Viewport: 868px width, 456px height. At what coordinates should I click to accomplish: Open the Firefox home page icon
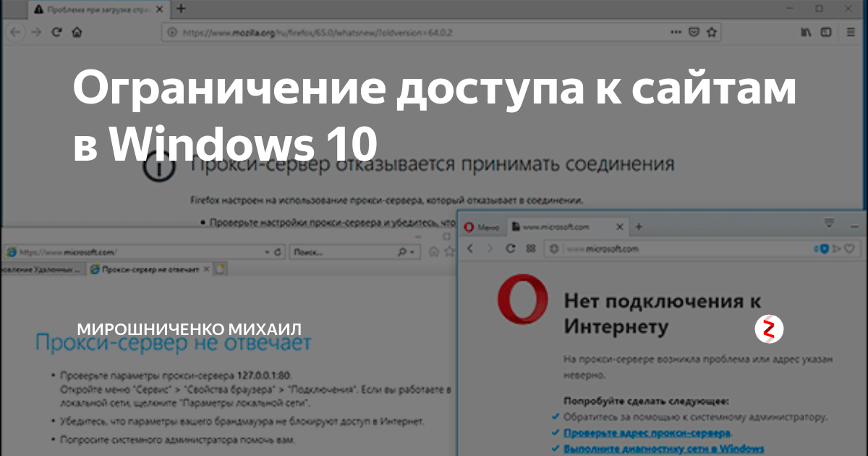77,32
